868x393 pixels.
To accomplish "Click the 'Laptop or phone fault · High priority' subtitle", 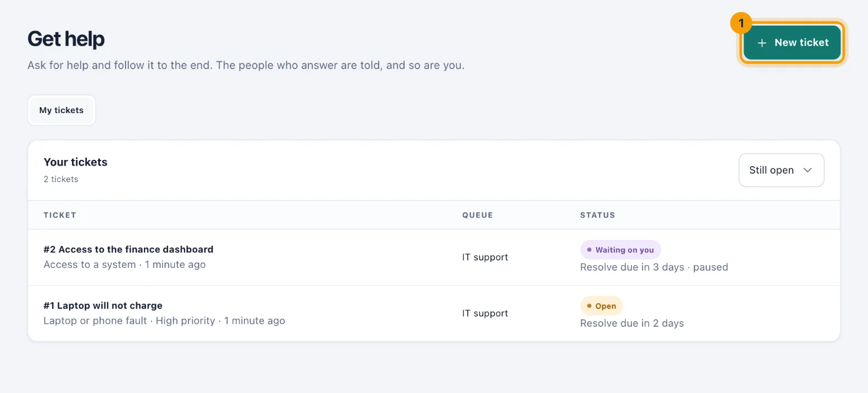I will (x=129, y=321).
